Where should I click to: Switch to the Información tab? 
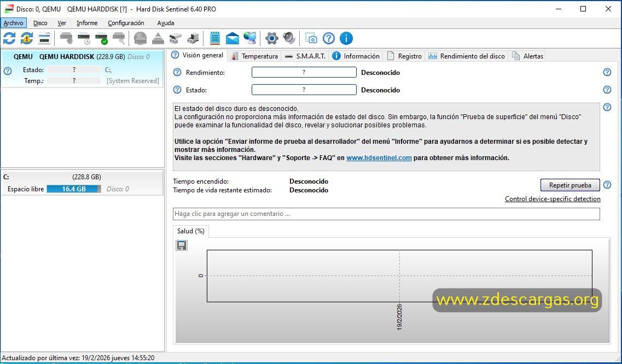point(356,56)
